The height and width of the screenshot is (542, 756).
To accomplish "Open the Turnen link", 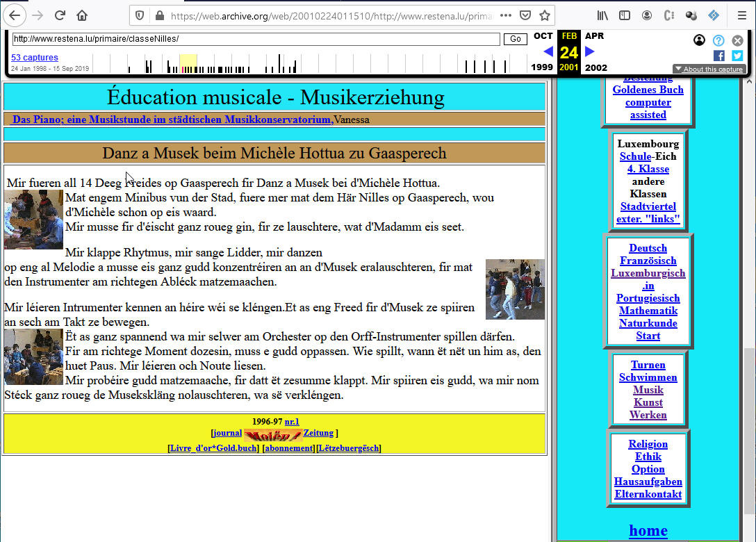I will [648, 365].
